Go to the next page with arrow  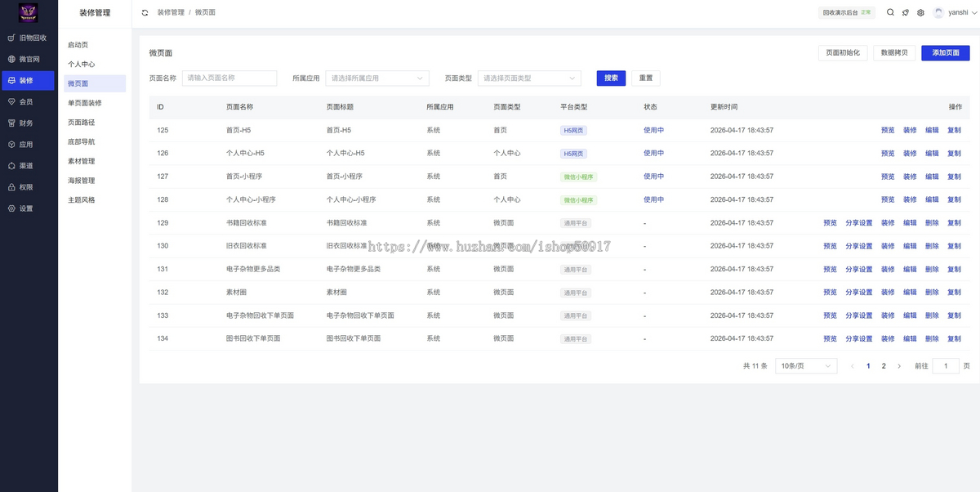tap(899, 366)
